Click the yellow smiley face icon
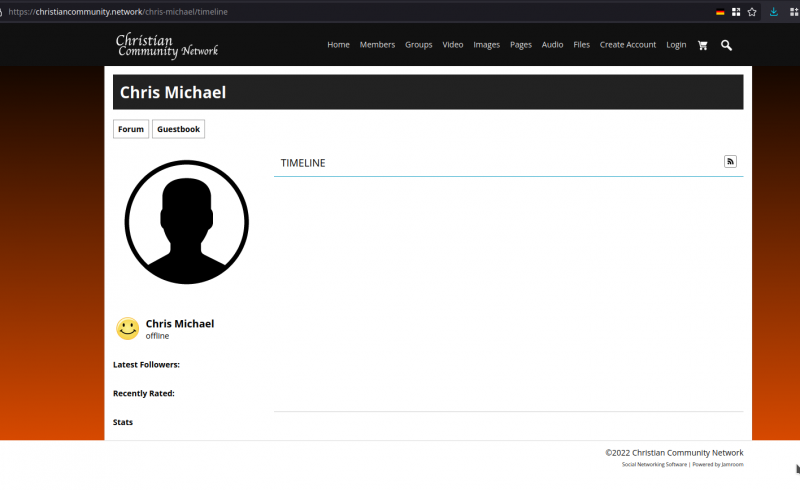 (128, 329)
